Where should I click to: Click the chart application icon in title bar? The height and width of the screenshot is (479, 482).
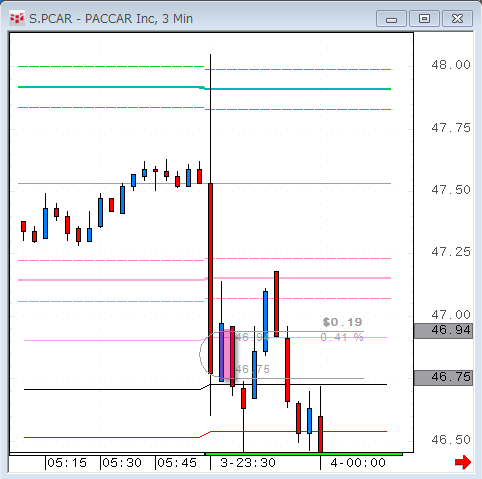17,18
